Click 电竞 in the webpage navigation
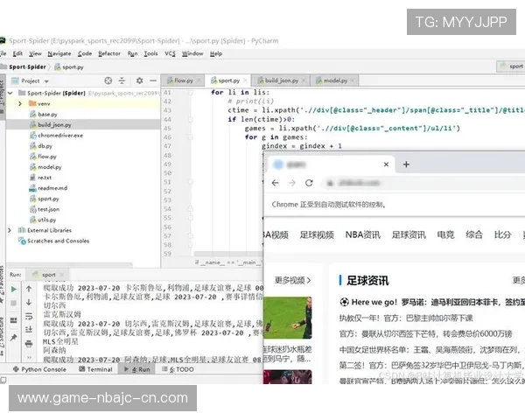The height and width of the screenshot is (420, 525). (446, 234)
